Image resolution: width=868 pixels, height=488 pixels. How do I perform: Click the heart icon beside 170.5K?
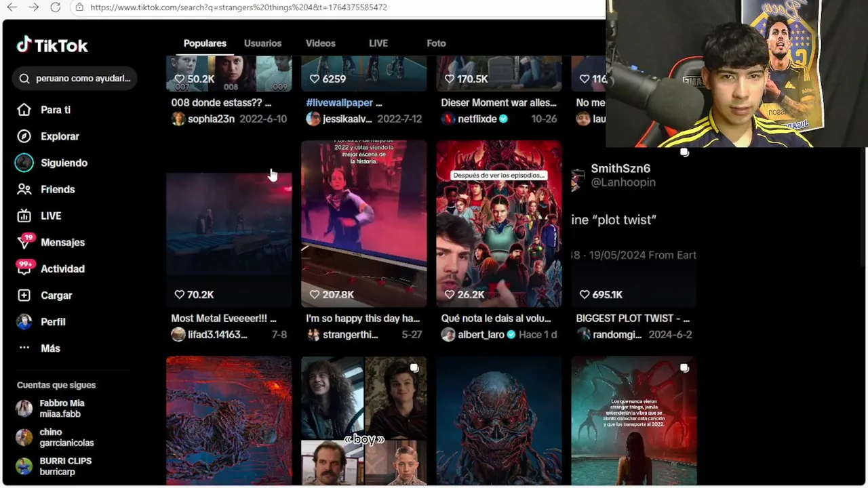click(449, 79)
